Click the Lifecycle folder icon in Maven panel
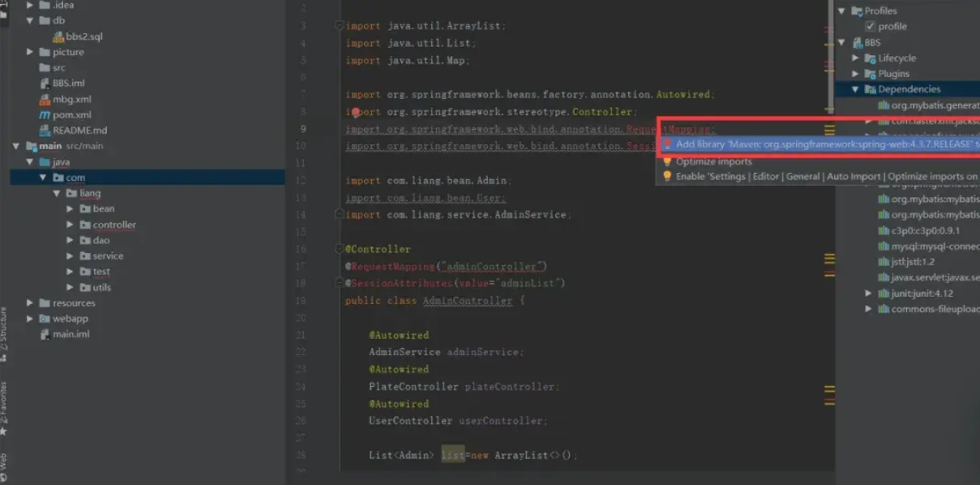The width and height of the screenshot is (980, 485). 870,58
